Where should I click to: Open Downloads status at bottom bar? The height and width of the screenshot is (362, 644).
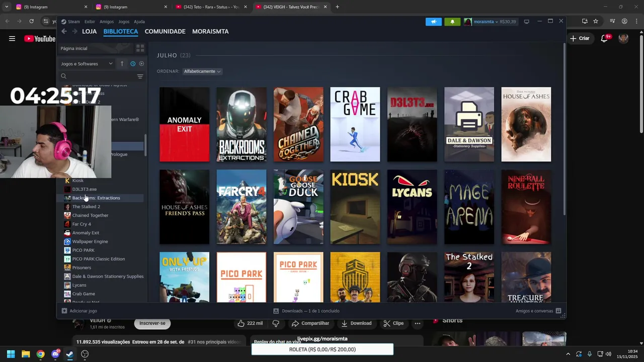[306, 311]
